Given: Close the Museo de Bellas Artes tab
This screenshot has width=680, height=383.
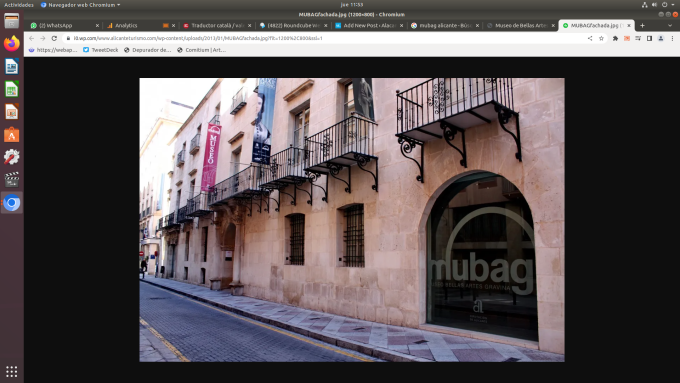Looking at the screenshot, I should click(x=553, y=26).
